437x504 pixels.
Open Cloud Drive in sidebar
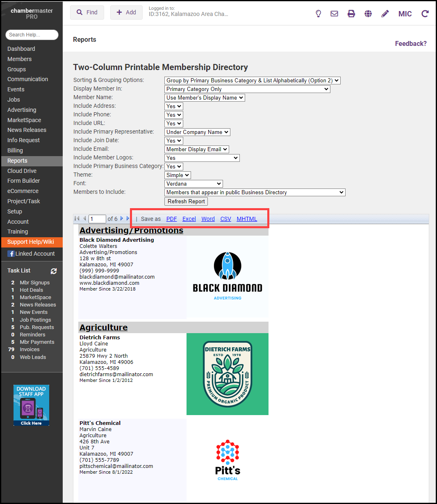pyautogui.click(x=22, y=171)
